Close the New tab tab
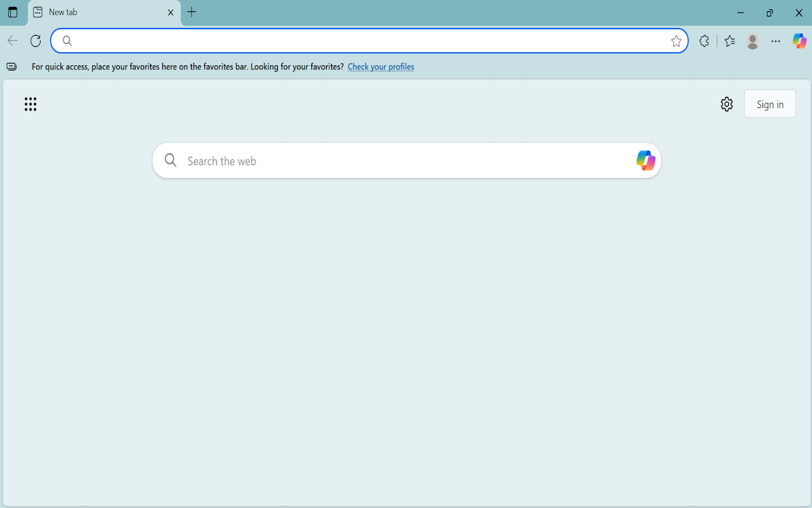 click(x=171, y=13)
